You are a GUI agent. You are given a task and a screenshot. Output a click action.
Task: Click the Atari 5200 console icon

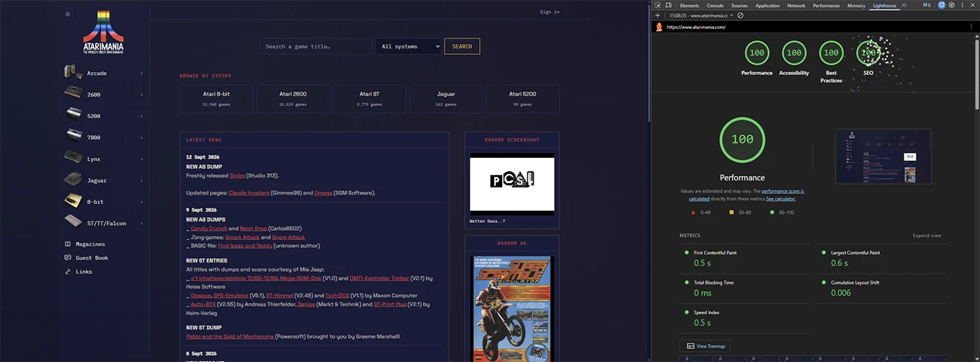(73, 115)
